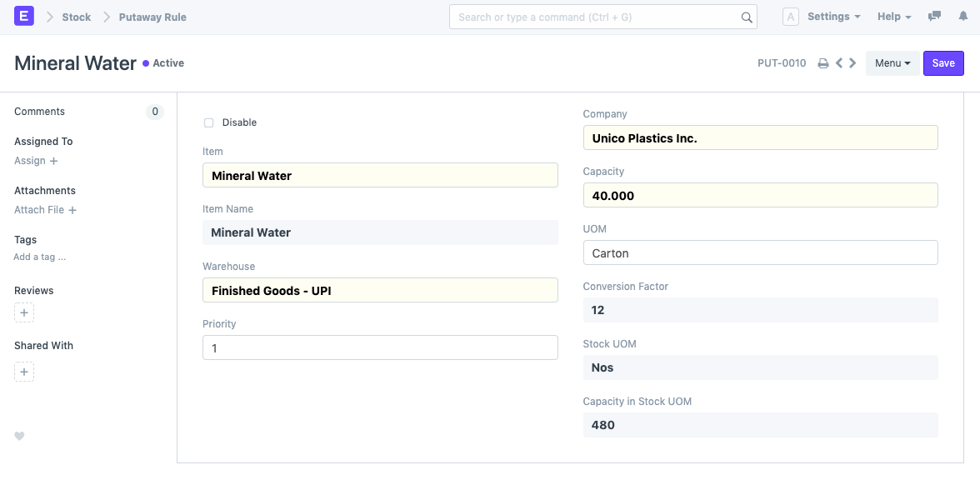The image size is (980, 480).
Task: Click the print icon next to PUT-0010
Action: pyautogui.click(x=822, y=63)
